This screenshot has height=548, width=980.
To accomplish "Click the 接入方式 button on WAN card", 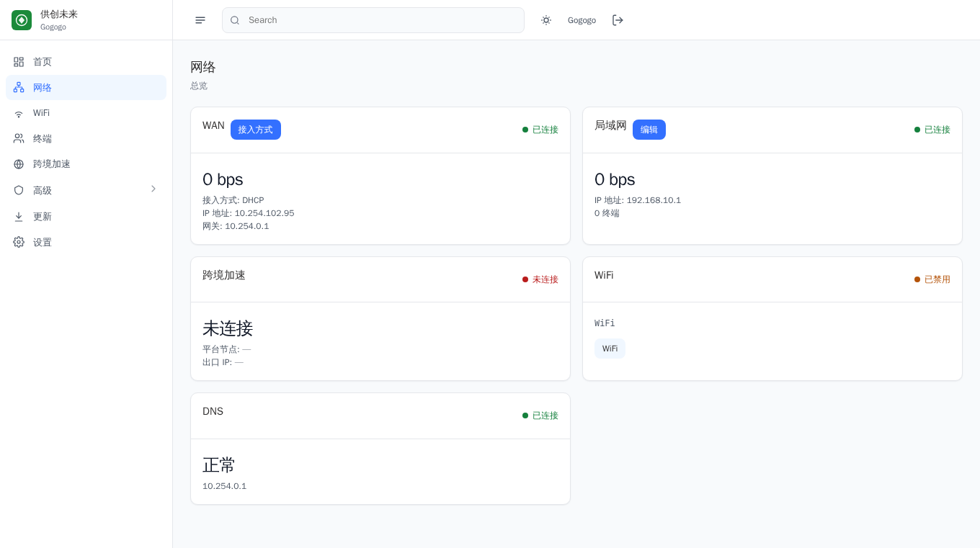I will coord(256,130).
